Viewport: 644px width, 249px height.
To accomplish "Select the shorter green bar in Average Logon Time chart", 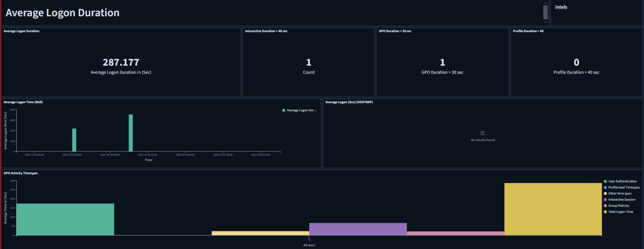I will pyautogui.click(x=74, y=140).
